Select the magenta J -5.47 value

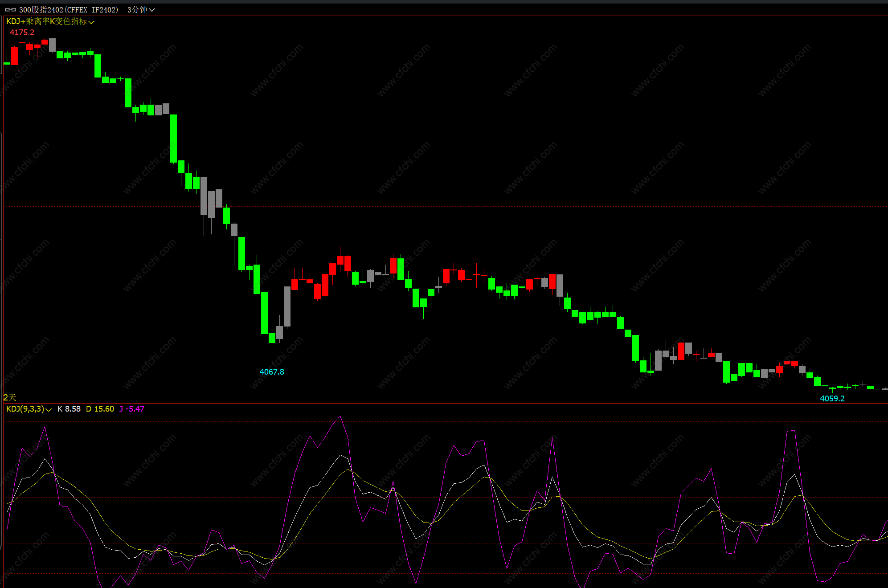click(132, 409)
